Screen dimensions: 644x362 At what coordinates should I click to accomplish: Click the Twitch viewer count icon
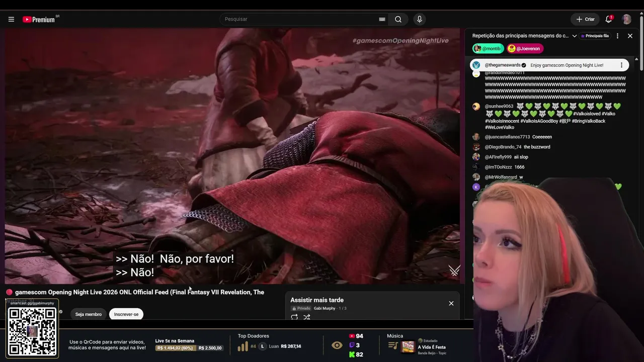352,345
